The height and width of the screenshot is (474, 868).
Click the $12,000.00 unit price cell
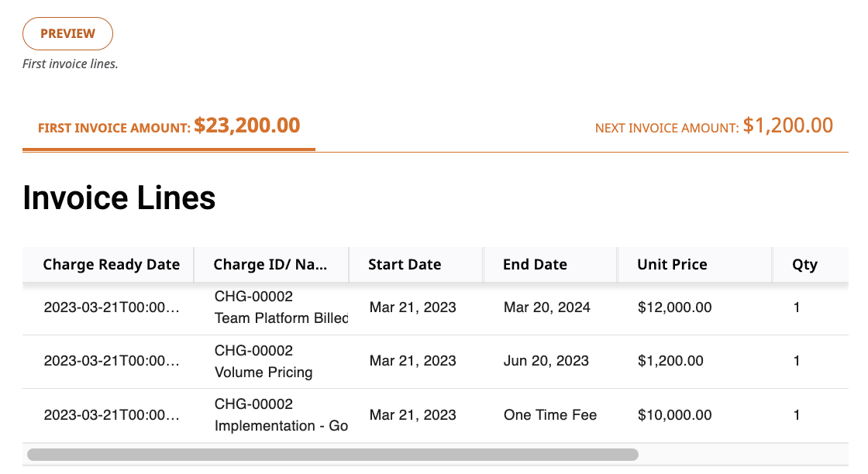coord(675,307)
